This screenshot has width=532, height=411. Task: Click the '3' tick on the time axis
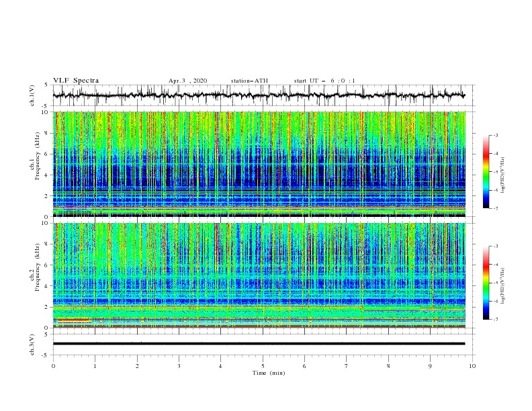coord(179,366)
